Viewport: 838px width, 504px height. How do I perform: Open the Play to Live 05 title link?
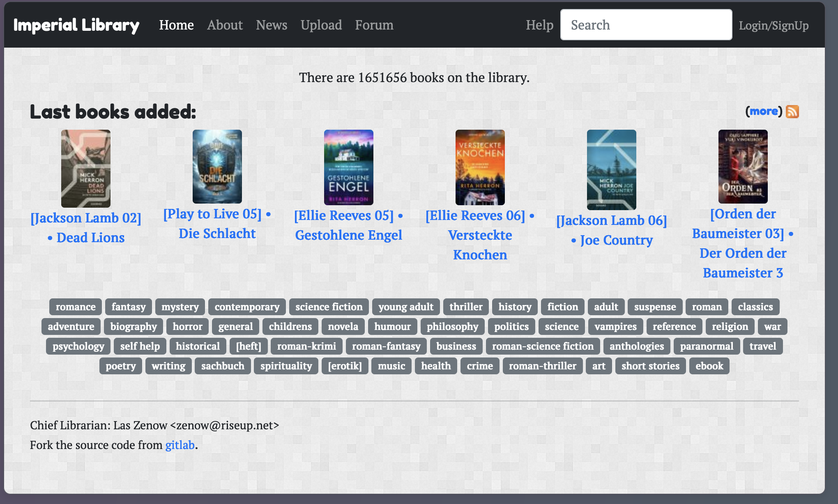point(217,224)
